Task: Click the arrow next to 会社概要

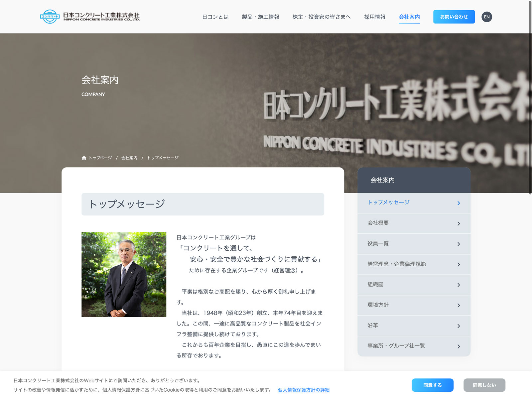Action: 459,224
